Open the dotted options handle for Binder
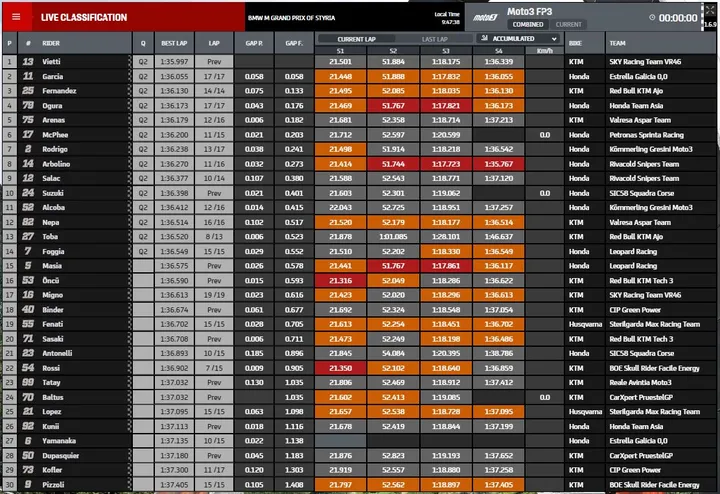This screenshot has width=720, height=494. [x=129, y=309]
